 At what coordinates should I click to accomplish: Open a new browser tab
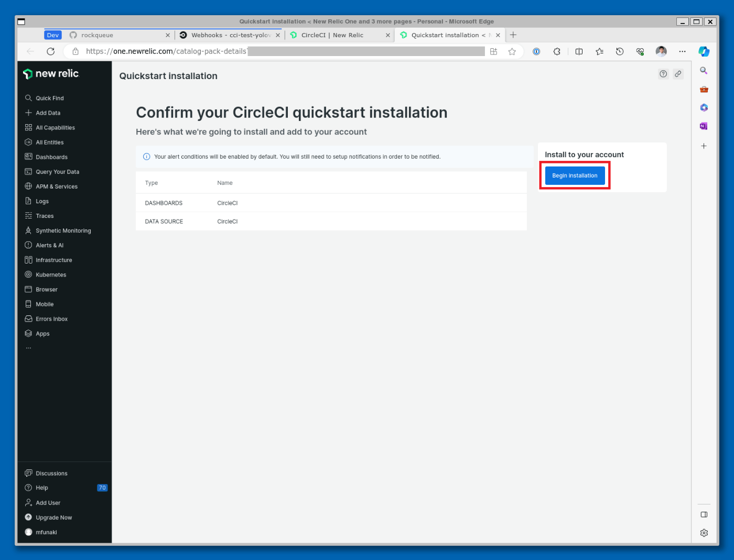point(513,35)
